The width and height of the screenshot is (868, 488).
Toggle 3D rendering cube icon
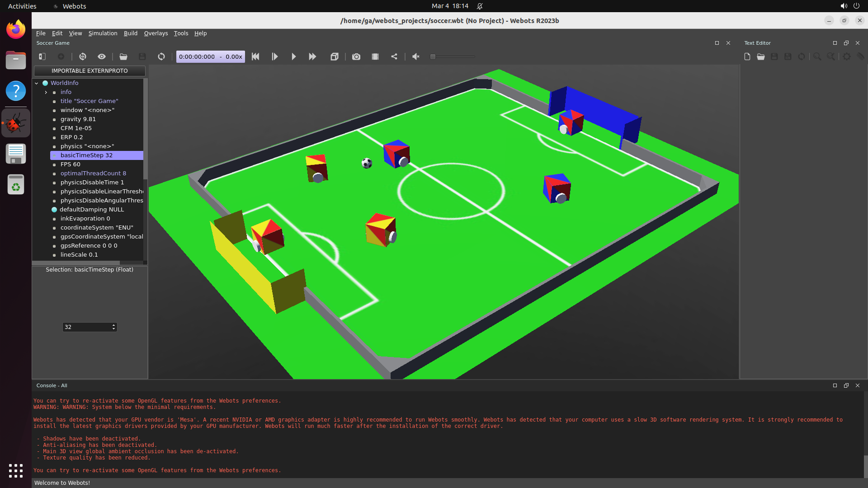(x=335, y=56)
